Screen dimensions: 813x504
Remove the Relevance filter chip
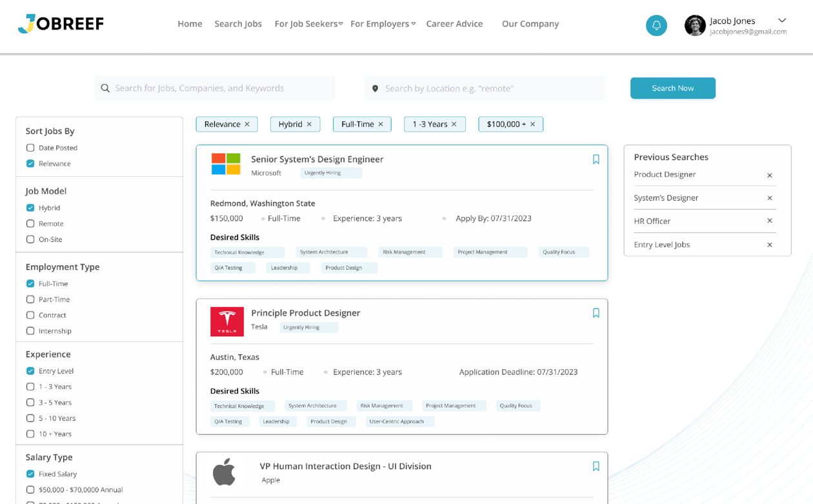click(x=247, y=125)
